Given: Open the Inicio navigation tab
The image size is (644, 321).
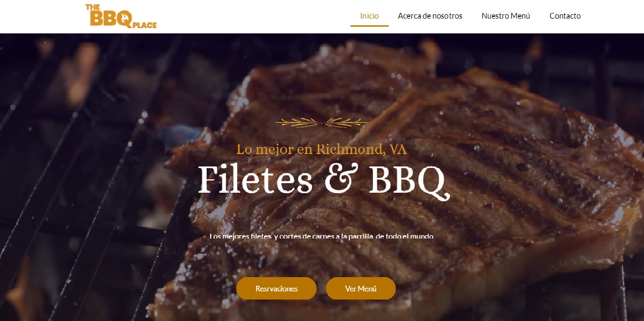Looking at the screenshot, I should tap(370, 16).
